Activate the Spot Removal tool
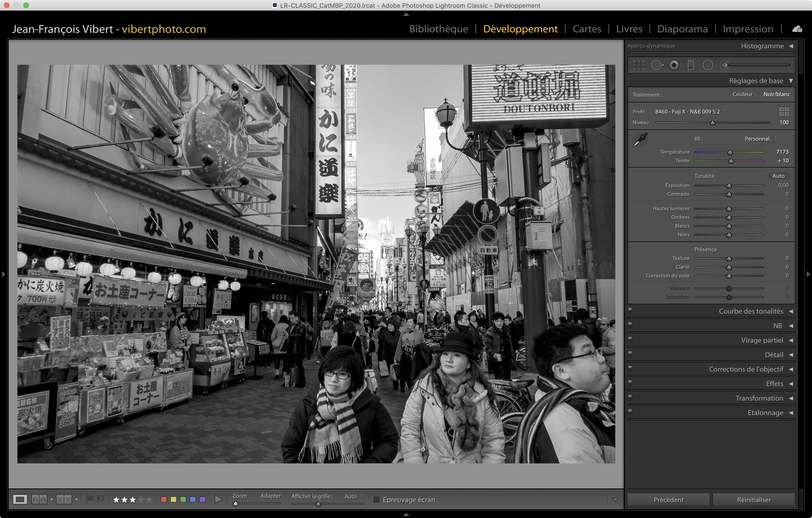This screenshot has width=812, height=518. pyautogui.click(x=657, y=65)
